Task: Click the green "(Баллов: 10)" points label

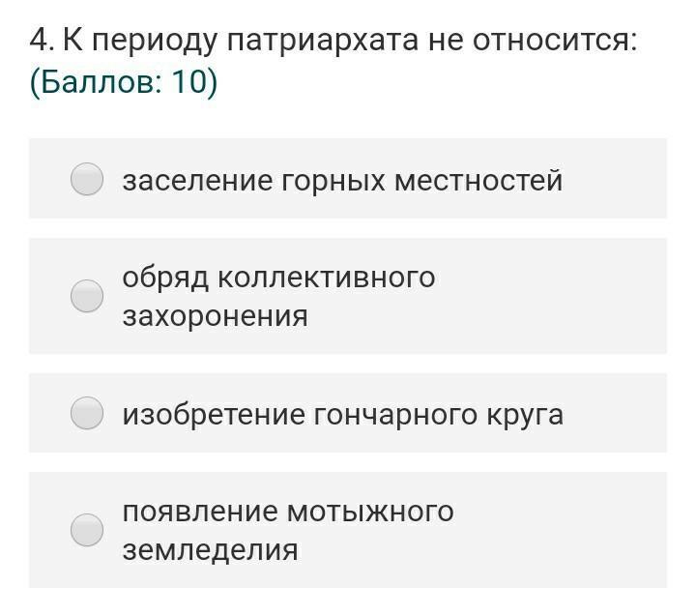Action: [124, 82]
